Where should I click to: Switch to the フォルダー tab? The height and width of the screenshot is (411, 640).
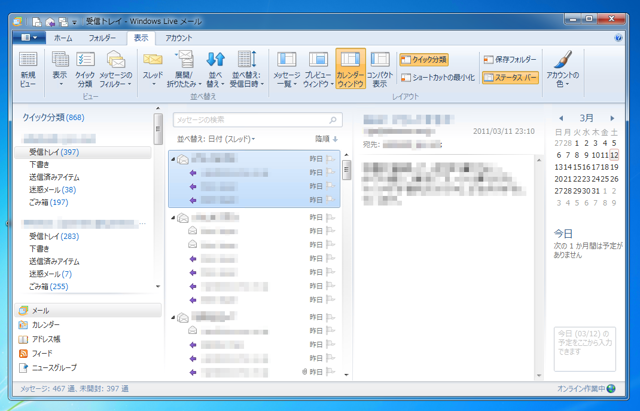coord(102,38)
